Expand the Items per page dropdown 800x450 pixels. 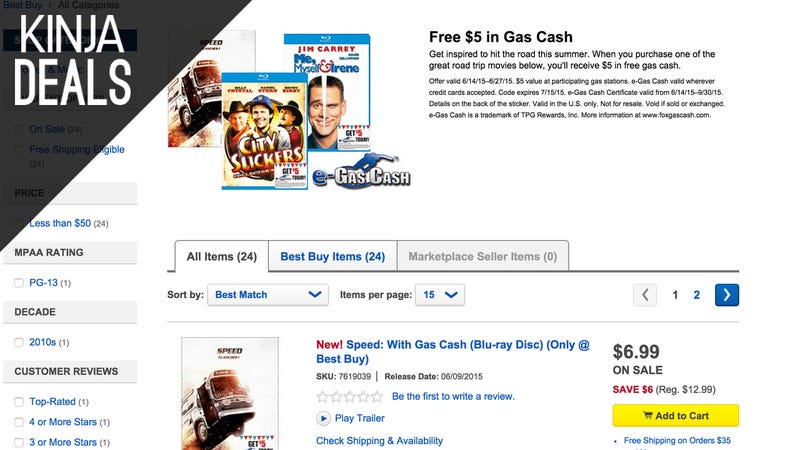[x=440, y=295]
